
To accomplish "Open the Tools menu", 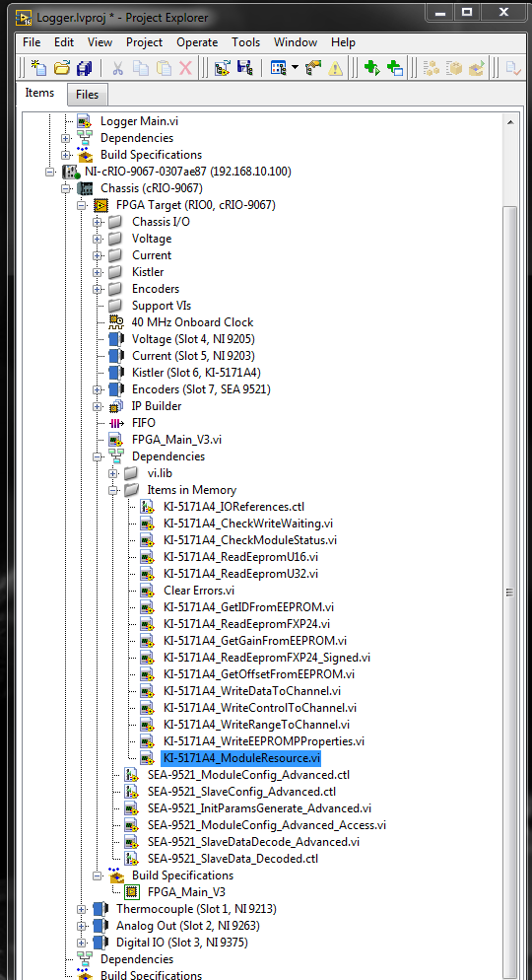I will click(246, 42).
